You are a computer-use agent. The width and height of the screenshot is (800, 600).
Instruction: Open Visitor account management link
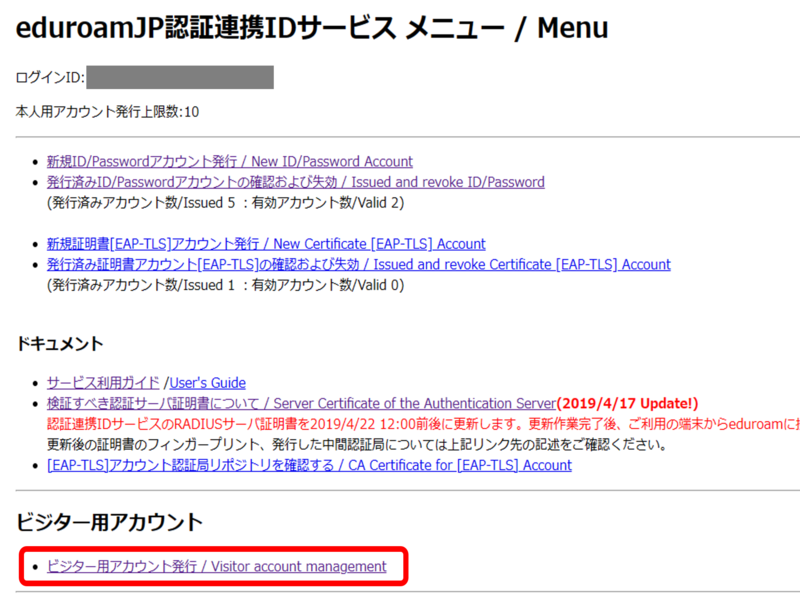click(216, 566)
